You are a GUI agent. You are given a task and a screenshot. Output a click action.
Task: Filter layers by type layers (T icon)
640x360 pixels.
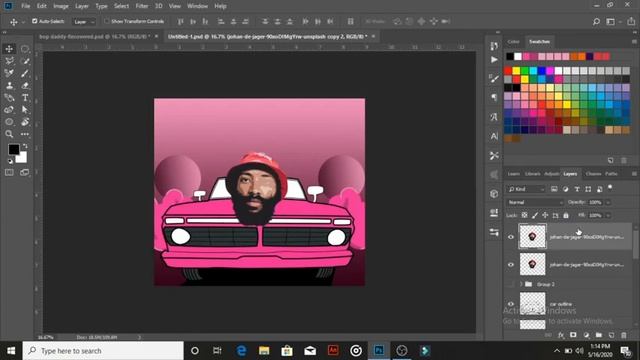coord(577,189)
